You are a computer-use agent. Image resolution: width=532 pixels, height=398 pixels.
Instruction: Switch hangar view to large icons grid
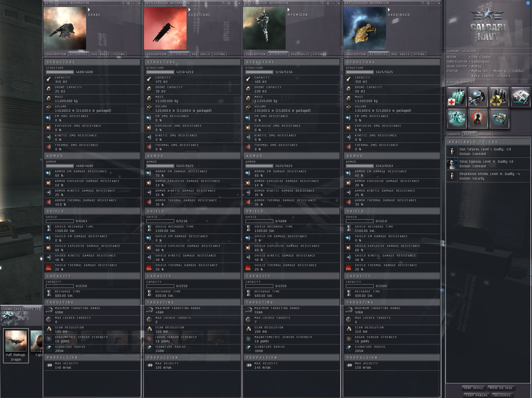point(19,318)
